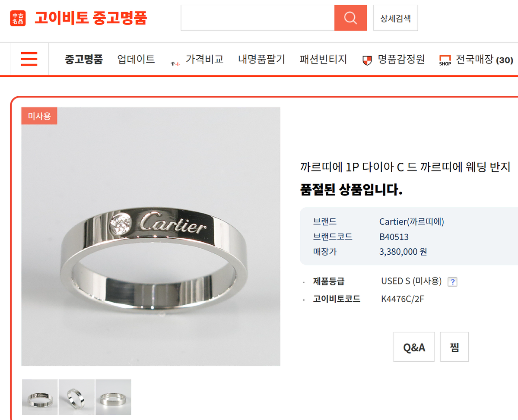Click the magnifier search icon button

tap(350, 18)
